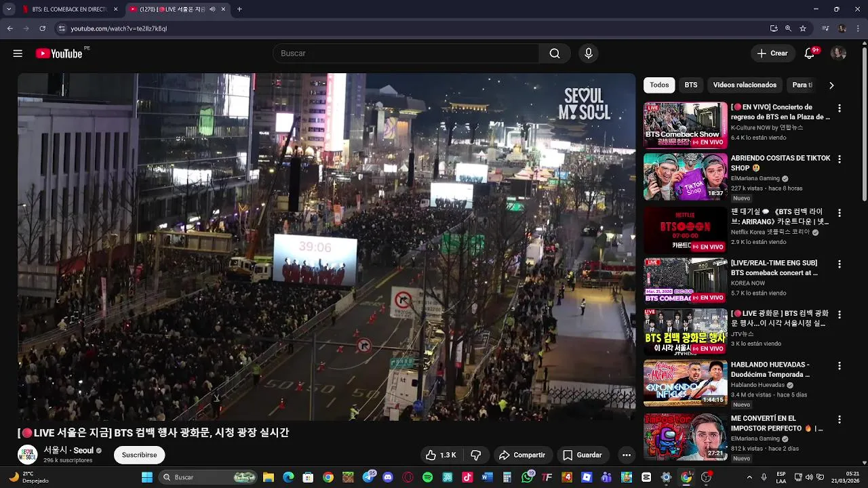Open options for ME CONVERTÍ EN EL IMPOSTOR video

click(x=840, y=420)
